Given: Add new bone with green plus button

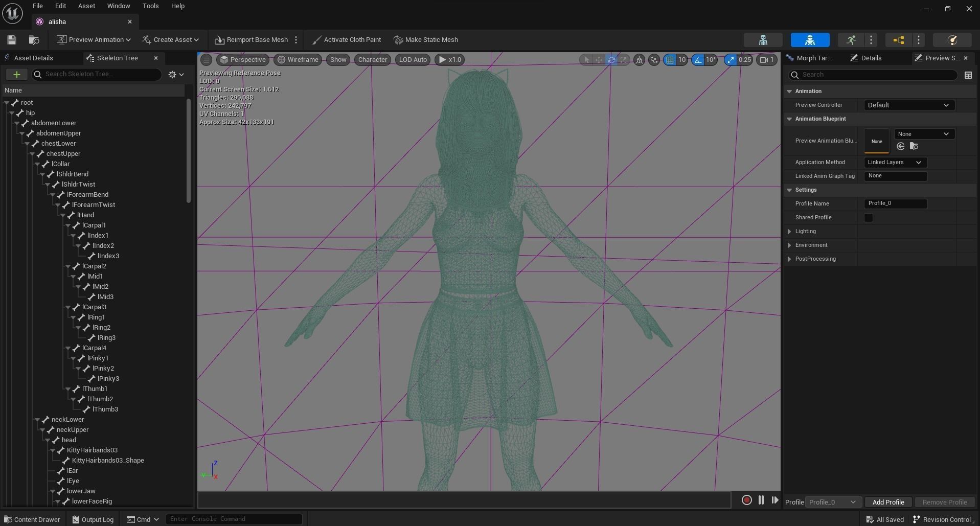Looking at the screenshot, I should click(x=17, y=75).
